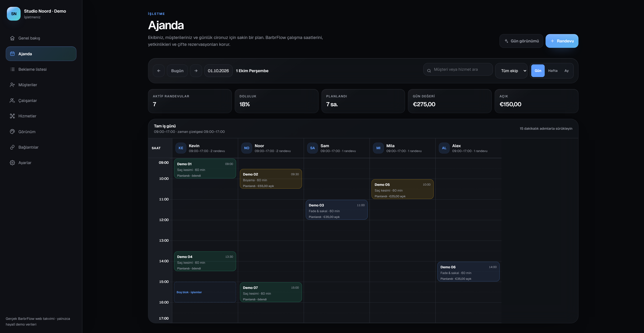The height and width of the screenshot is (333, 644).
Task: Click the Gün görünümü button
Action: point(521,41)
